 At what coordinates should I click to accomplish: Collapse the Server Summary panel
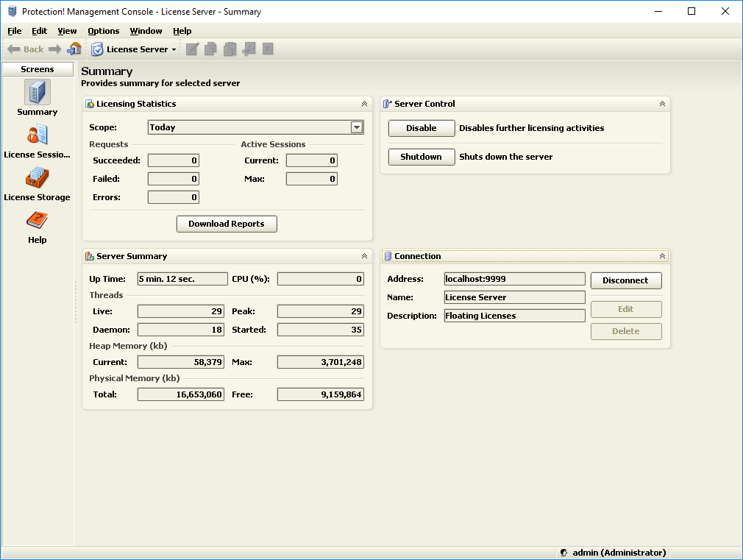pyautogui.click(x=364, y=256)
